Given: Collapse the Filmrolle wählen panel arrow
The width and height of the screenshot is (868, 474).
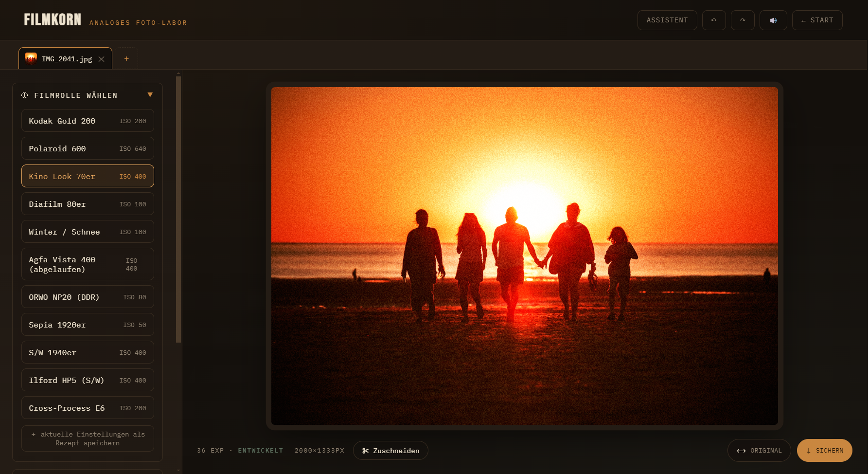Looking at the screenshot, I should (x=150, y=95).
